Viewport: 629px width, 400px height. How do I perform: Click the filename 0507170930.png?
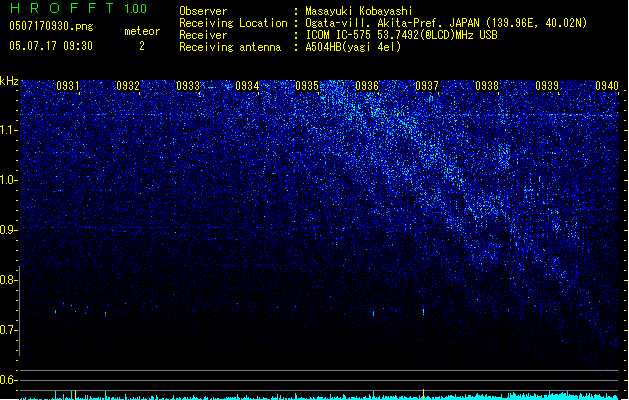pos(51,26)
